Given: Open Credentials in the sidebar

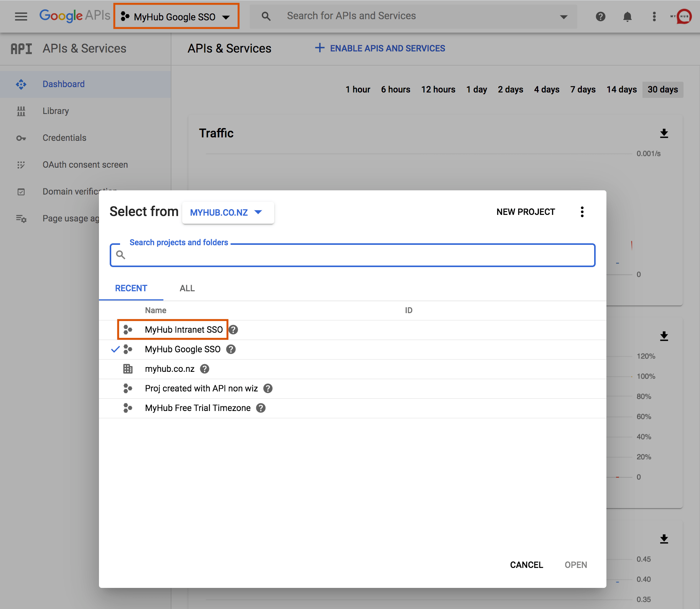Looking at the screenshot, I should tap(86, 138).
